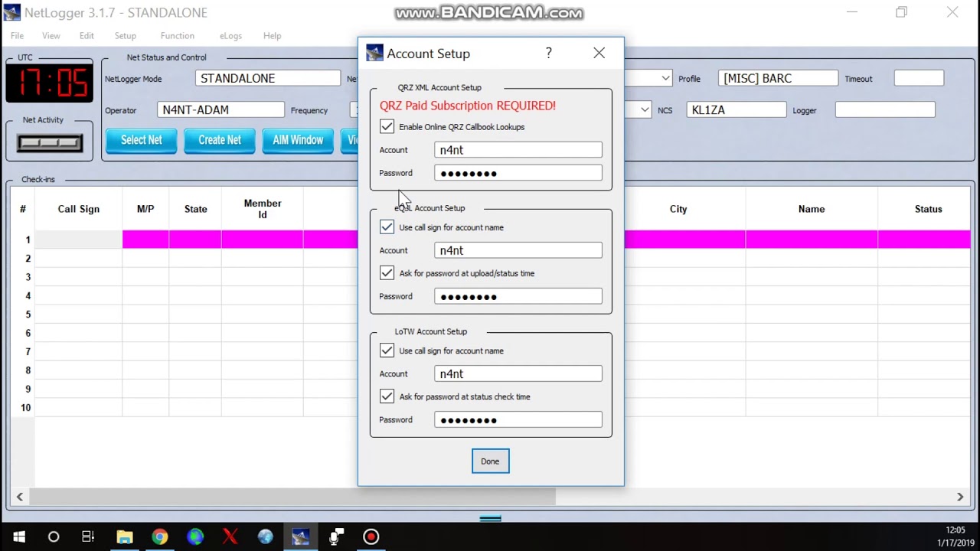
Task: Click the Name column header
Action: tap(812, 209)
